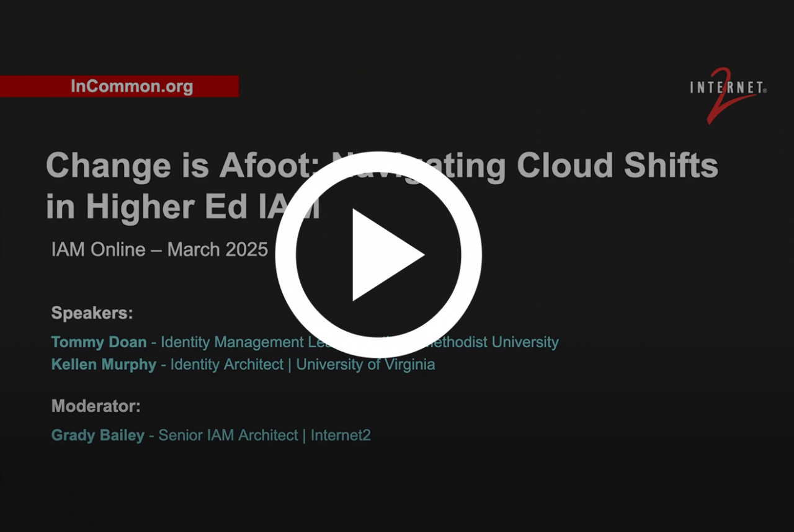Screen dimensions: 794x532
Task: Click the 'Moderator:' heading
Action: pos(96,407)
